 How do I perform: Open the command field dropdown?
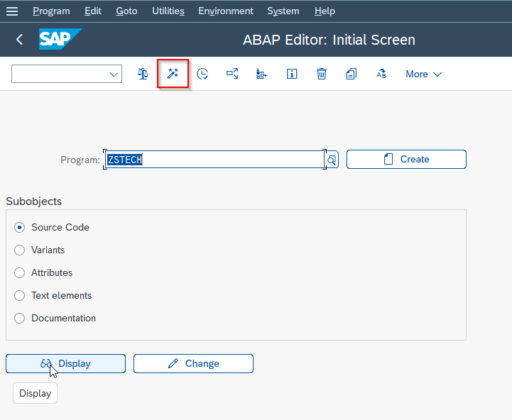114,74
